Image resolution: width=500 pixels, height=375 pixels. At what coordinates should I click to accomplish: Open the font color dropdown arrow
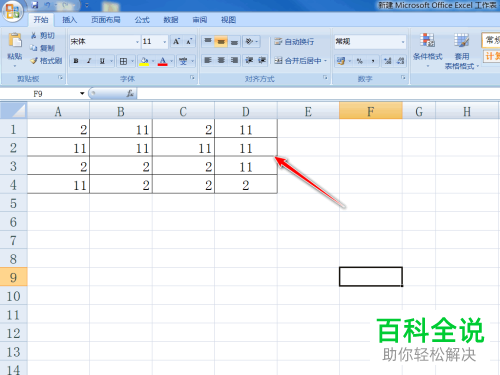(x=172, y=61)
